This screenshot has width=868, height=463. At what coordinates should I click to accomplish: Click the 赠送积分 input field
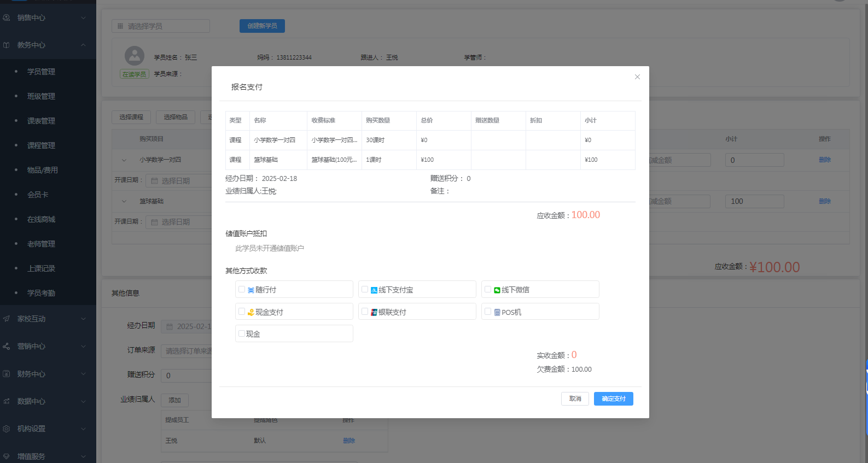(186, 376)
